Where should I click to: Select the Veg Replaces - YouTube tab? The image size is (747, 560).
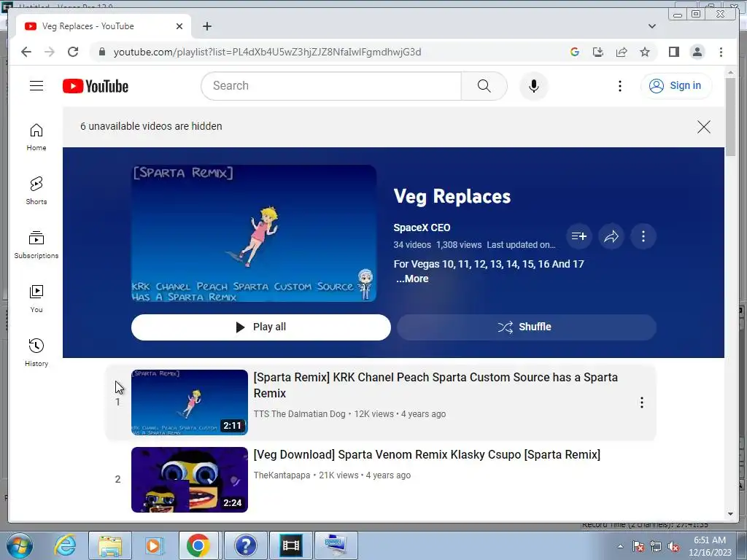coord(104,26)
